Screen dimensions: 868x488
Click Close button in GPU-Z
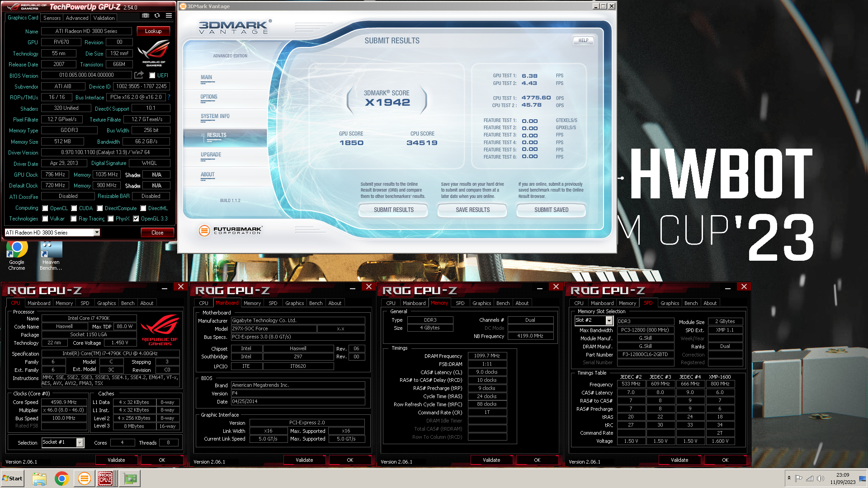point(157,233)
